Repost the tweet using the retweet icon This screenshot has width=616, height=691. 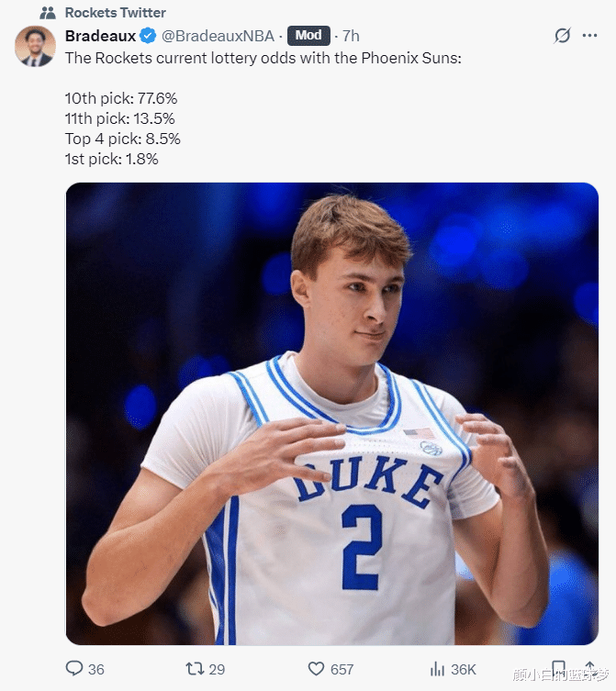pyautogui.click(x=195, y=669)
